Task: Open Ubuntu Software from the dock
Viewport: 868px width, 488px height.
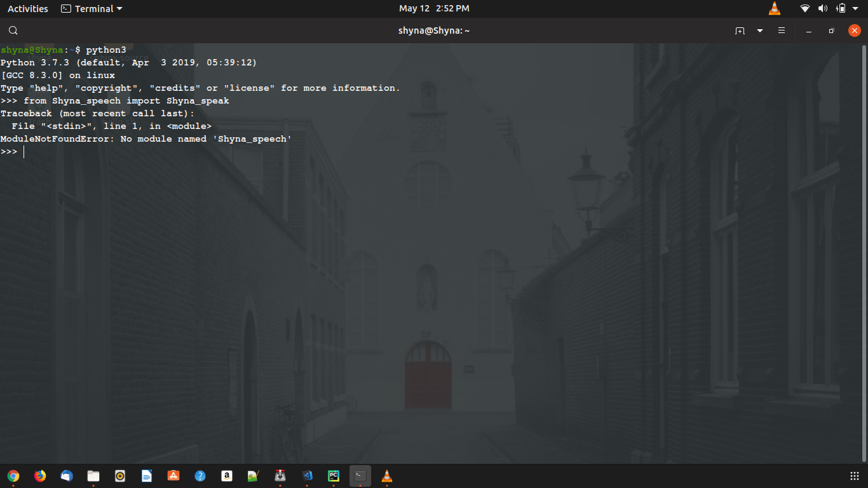Action: point(173,475)
